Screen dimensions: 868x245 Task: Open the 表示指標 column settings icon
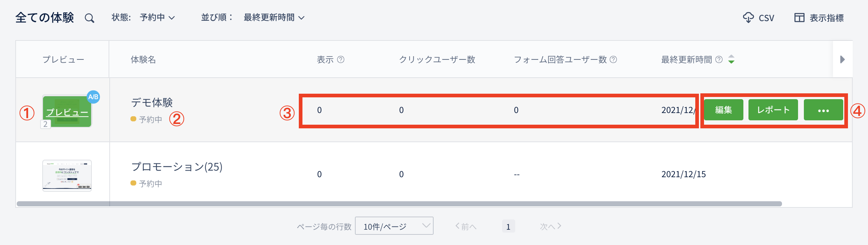(x=799, y=17)
